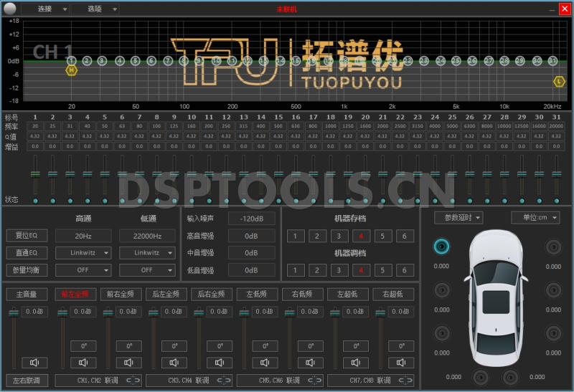574x392 pixels.
Task: Click the 复位EQ reset button
Action: pos(27,235)
